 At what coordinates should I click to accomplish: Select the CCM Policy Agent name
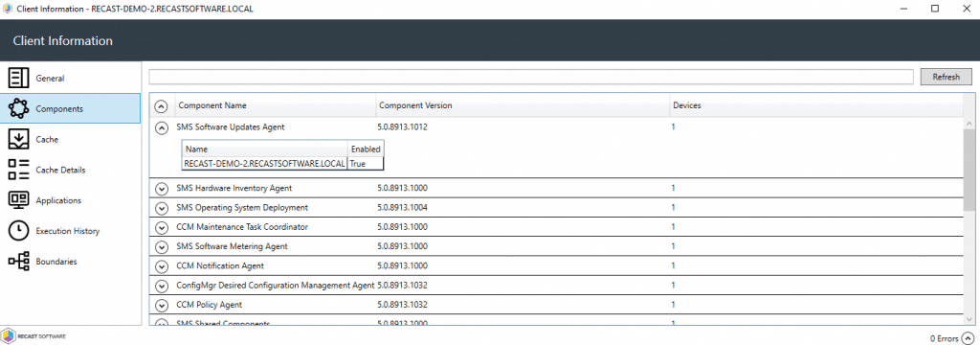coord(210,305)
